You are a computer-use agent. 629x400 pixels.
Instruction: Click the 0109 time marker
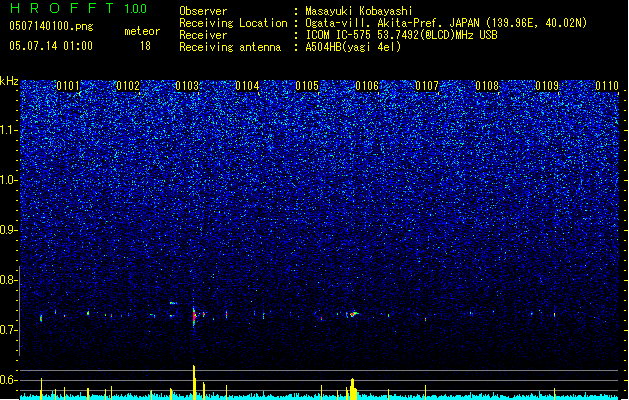pos(547,86)
